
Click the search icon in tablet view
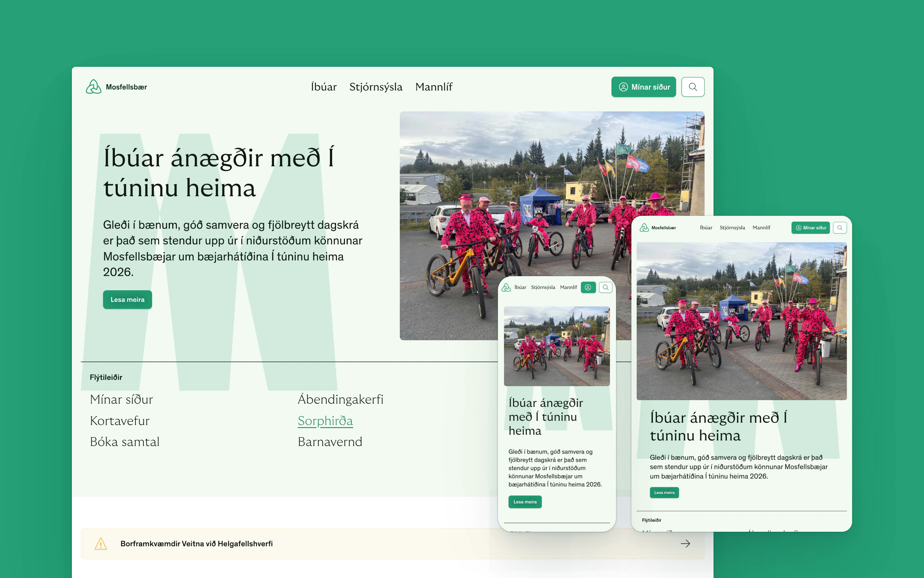(840, 228)
